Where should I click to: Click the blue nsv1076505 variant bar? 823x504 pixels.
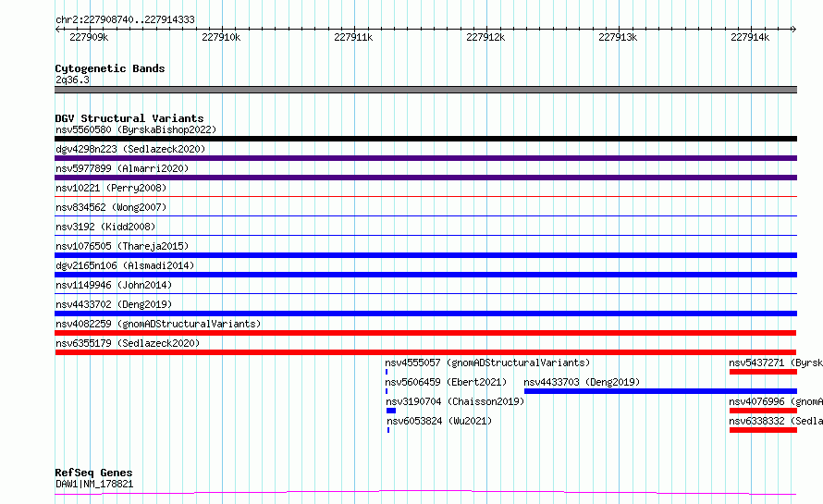pos(425,255)
